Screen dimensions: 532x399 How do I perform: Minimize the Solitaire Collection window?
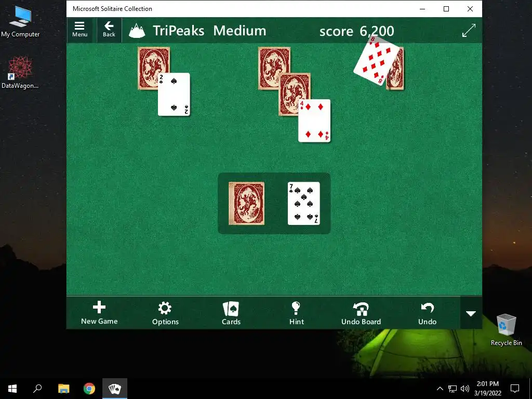pos(422,9)
